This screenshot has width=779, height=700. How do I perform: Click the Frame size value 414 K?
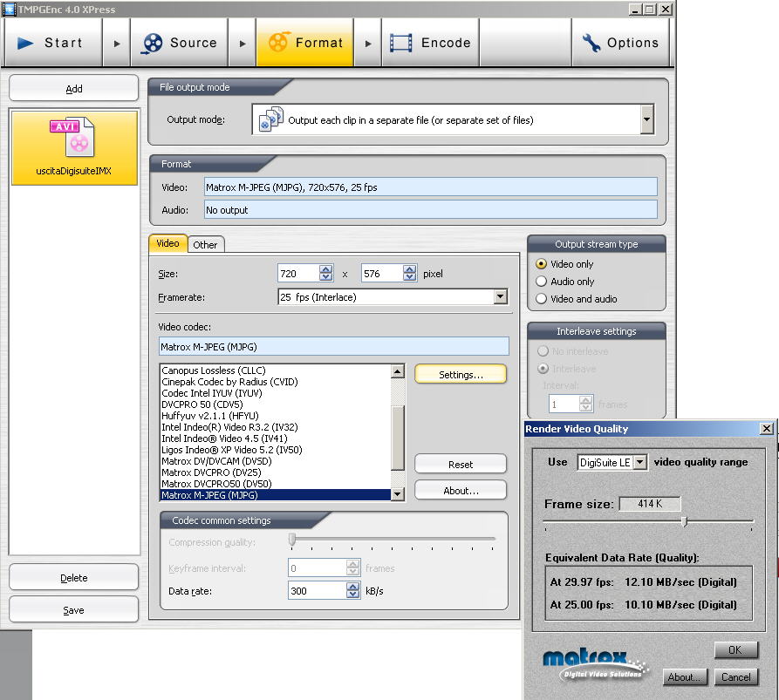pos(650,503)
